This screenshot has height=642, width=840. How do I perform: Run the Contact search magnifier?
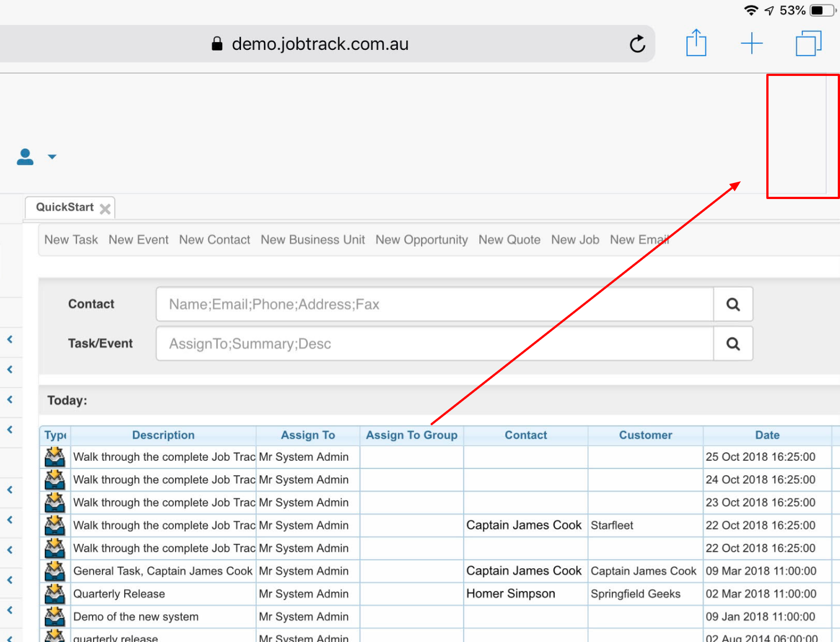[x=733, y=304]
